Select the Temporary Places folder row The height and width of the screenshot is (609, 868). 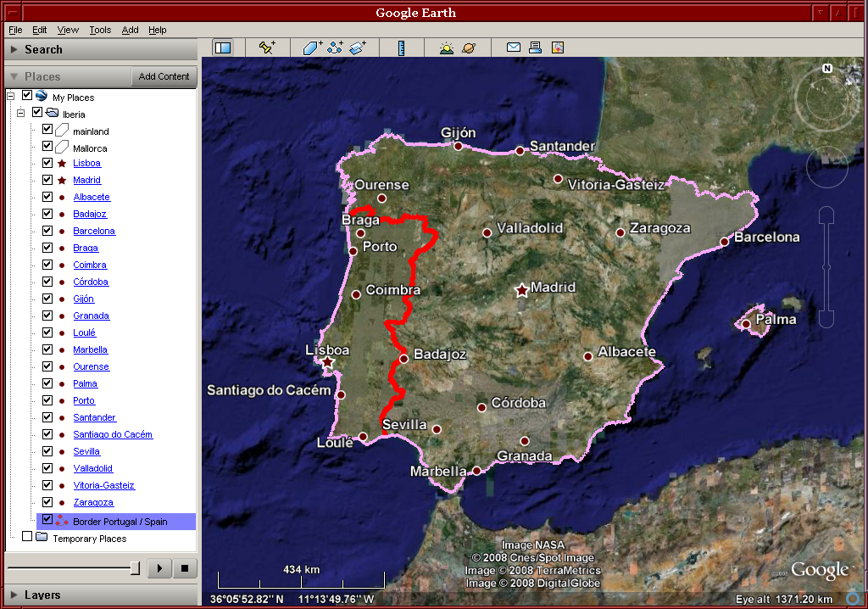pos(90,539)
